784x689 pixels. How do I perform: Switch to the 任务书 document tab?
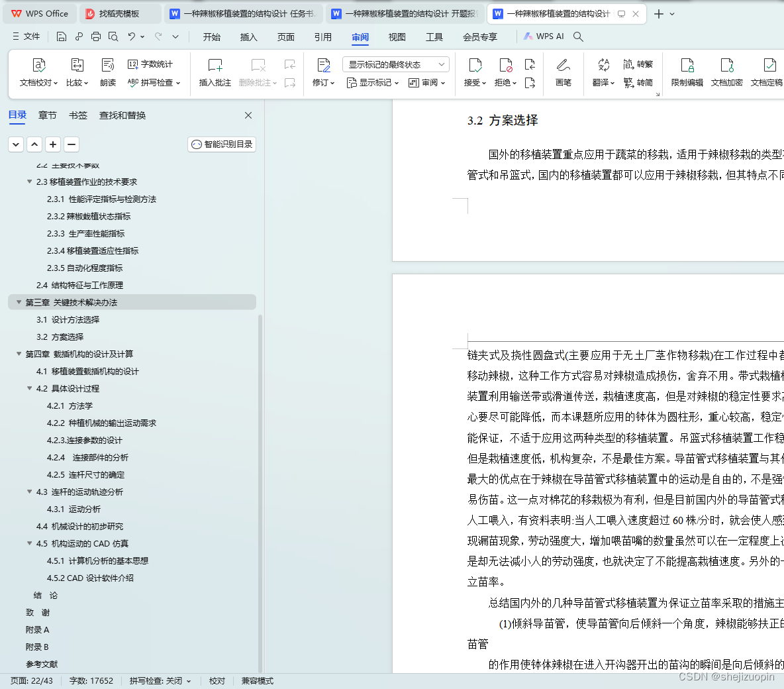(x=244, y=13)
